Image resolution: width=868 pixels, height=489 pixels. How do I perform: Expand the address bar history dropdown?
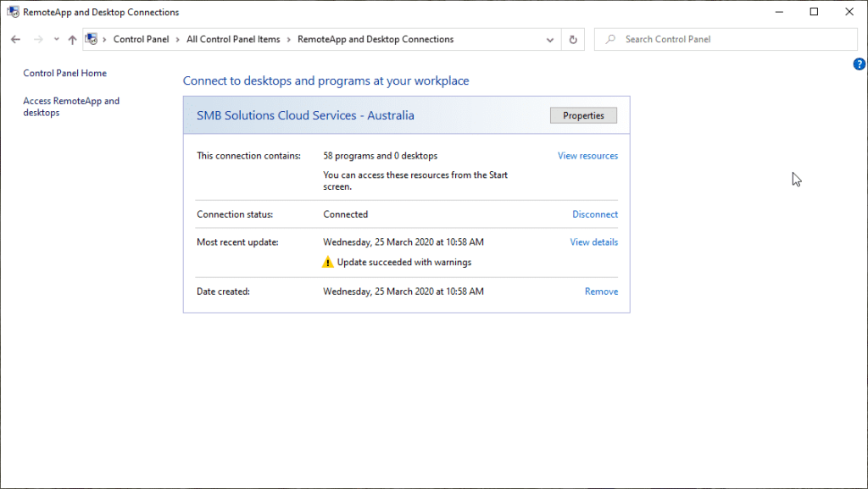click(x=549, y=40)
